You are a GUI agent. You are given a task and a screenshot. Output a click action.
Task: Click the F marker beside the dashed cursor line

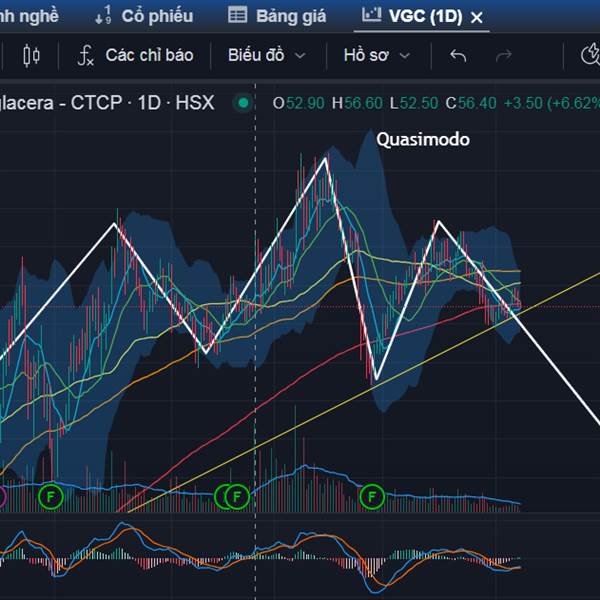point(237,497)
